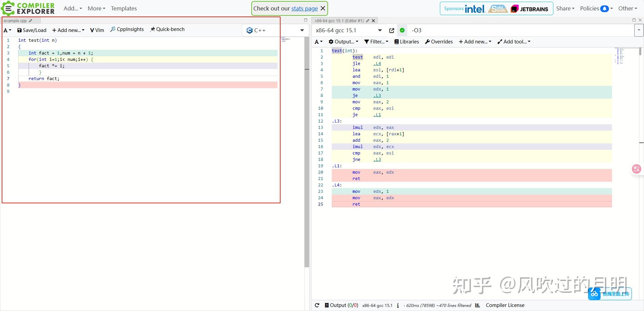Viewport: 644px width, 311px height.
Task: Click the JetBrains sponsor logo
Action: (x=529, y=8)
